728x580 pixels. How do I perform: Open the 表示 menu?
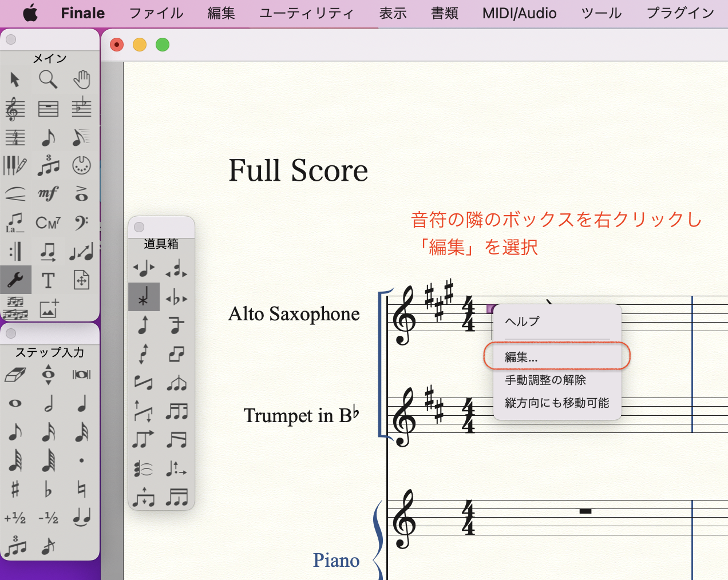pyautogui.click(x=393, y=13)
